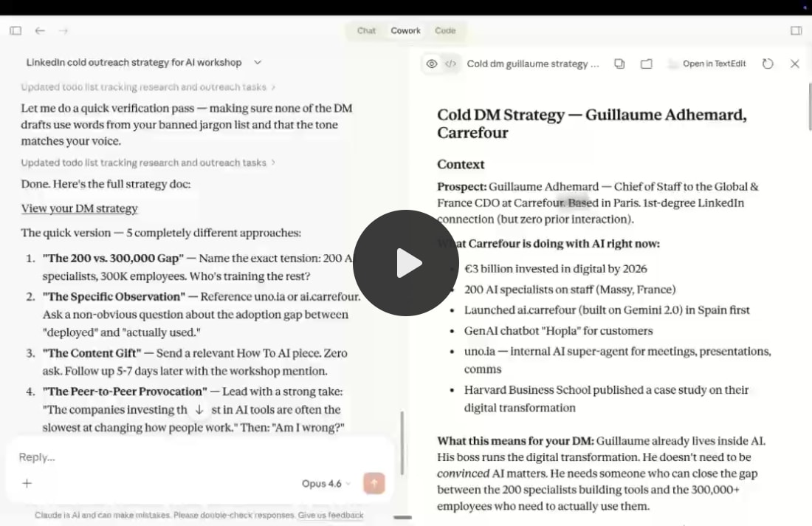The image size is (812, 526).
Task: Close the document preview panel
Action: (x=795, y=64)
